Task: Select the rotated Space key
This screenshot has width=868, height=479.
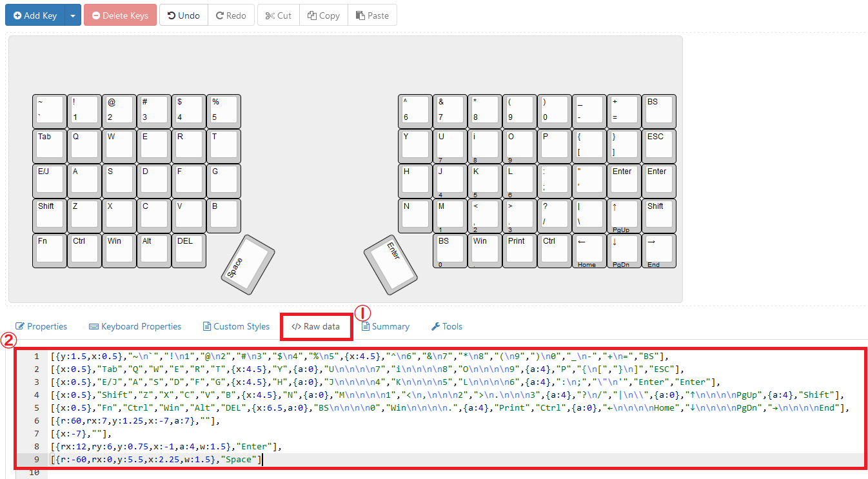Action: [248, 266]
